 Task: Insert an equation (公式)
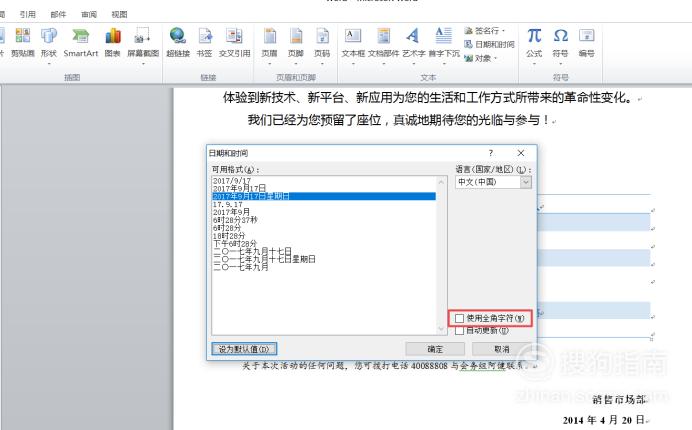click(534, 46)
